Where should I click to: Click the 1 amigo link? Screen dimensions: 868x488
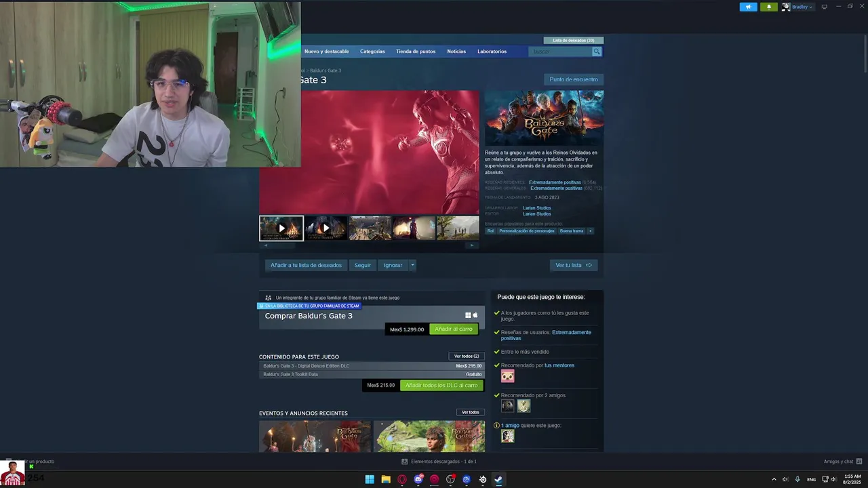(x=510, y=425)
